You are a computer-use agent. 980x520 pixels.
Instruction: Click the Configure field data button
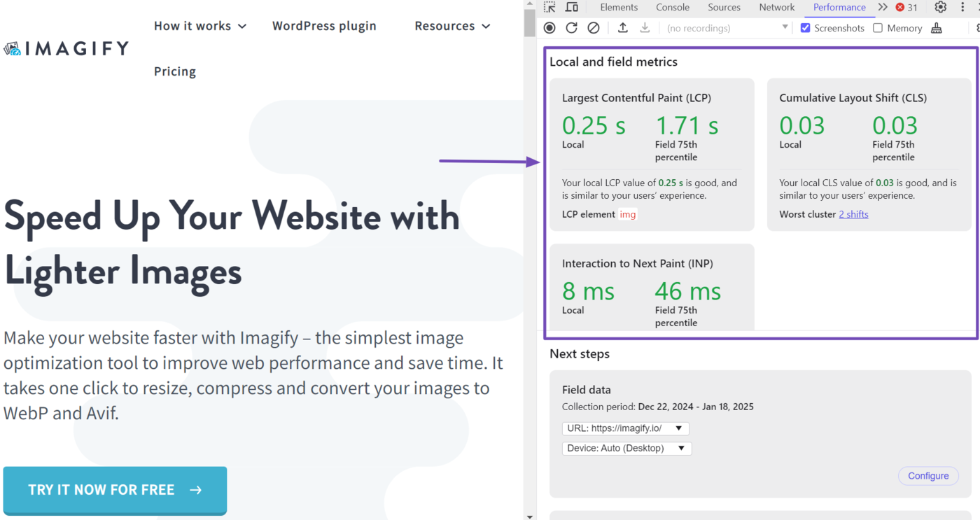(x=928, y=476)
